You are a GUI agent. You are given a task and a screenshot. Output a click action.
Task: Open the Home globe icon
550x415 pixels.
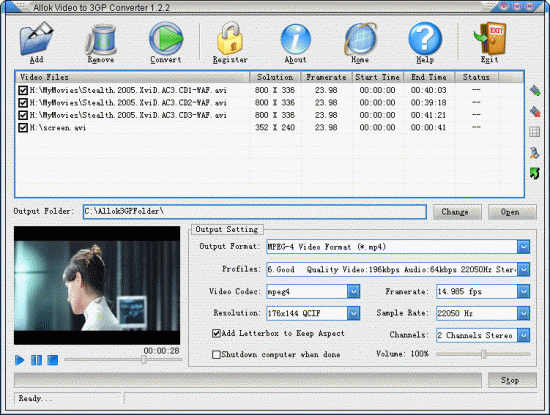pyautogui.click(x=360, y=39)
